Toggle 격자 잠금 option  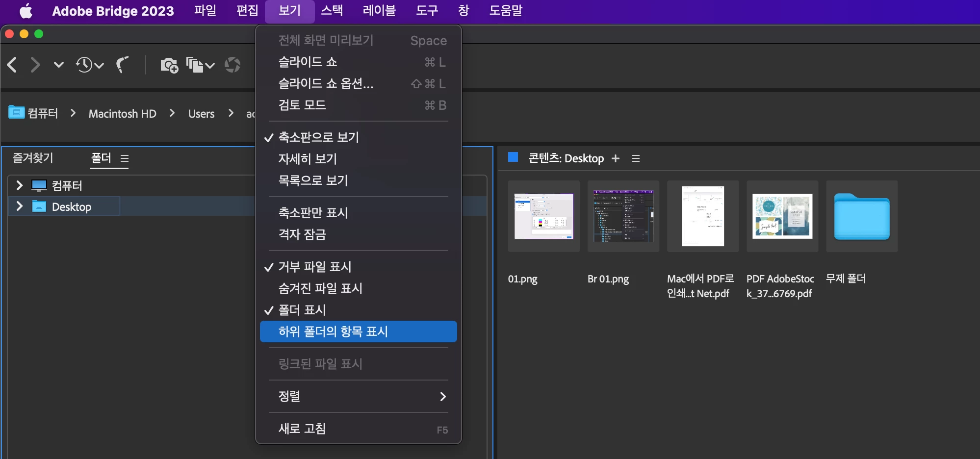(x=359, y=235)
